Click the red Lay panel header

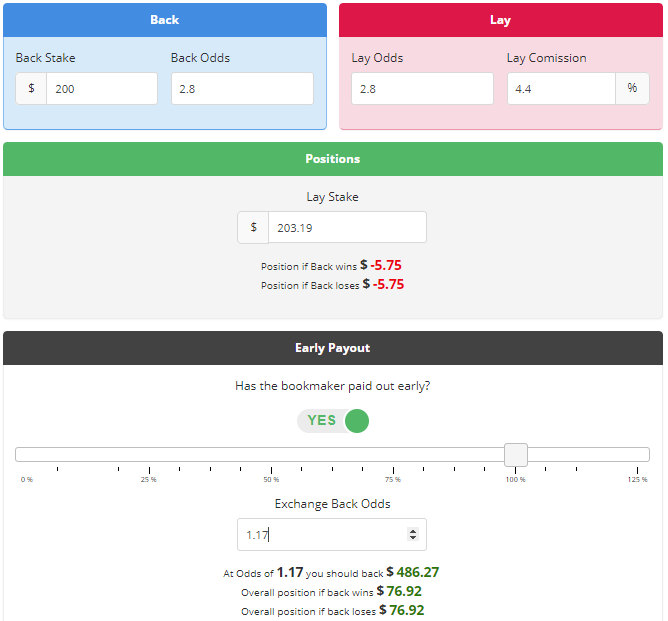pyautogui.click(x=500, y=20)
